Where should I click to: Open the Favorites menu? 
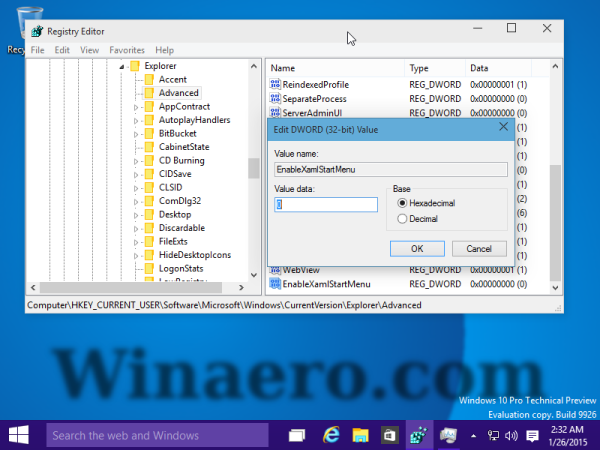click(x=127, y=50)
